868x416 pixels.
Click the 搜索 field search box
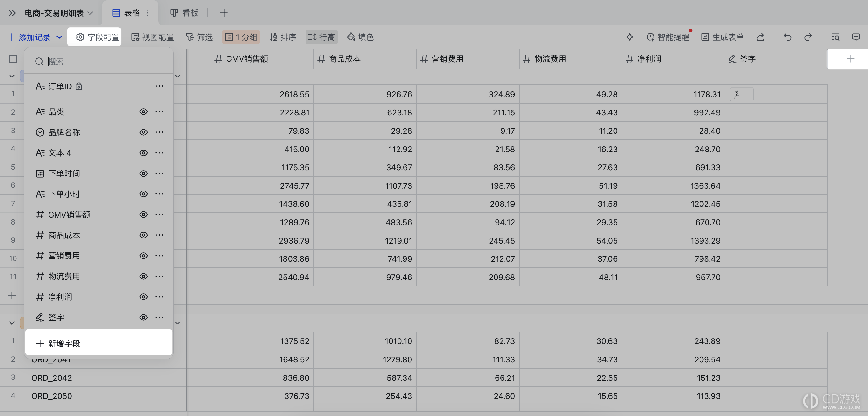pyautogui.click(x=99, y=61)
